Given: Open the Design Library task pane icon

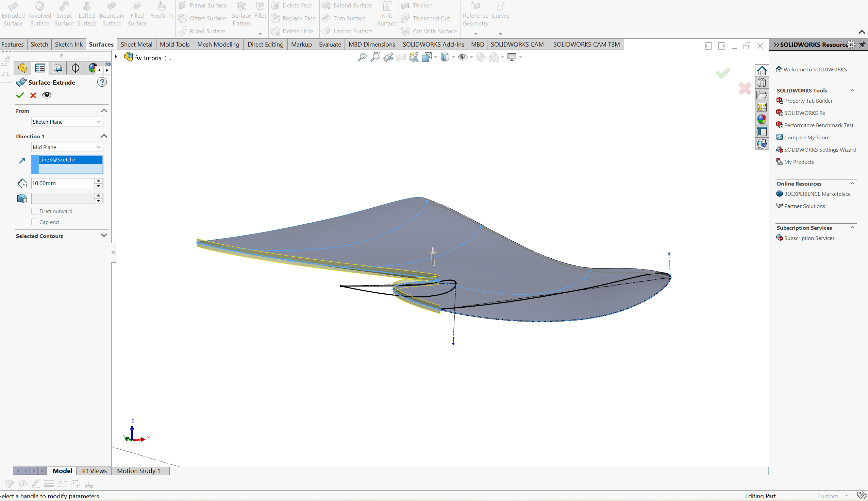Looking at the screenshot, I should [x=762, y=83].
